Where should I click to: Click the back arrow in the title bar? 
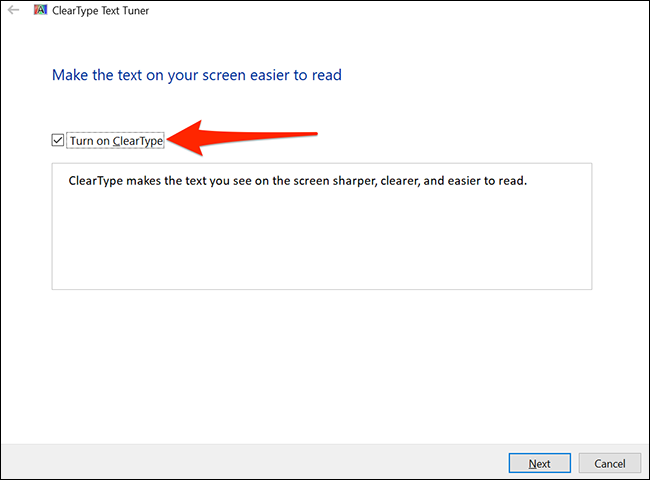14,11
